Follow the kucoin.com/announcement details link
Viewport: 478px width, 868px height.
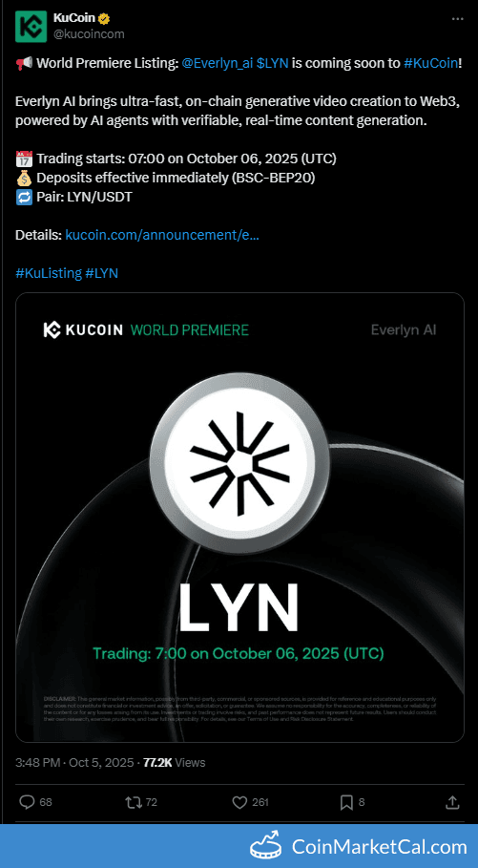pyautogui.click(x=162, y=235)
